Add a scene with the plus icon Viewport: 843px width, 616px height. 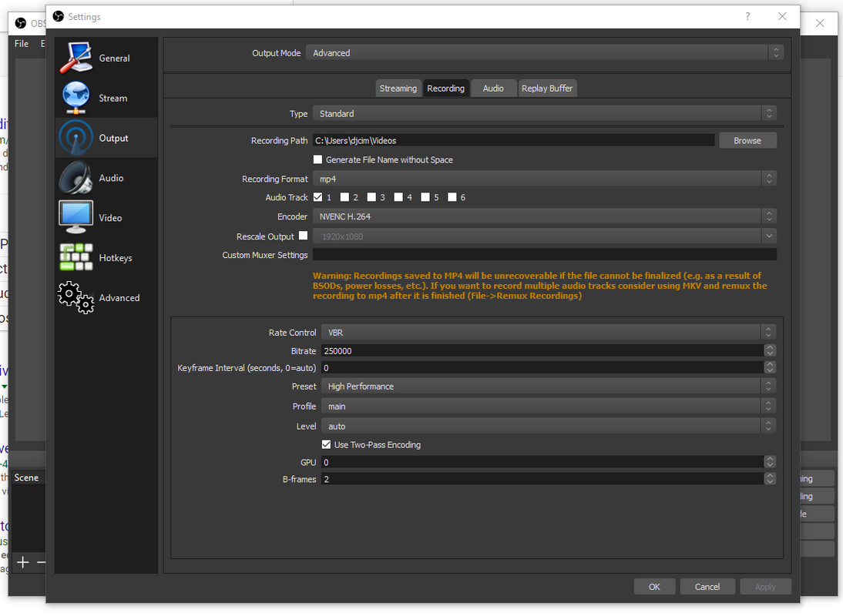tap(22, 562)
